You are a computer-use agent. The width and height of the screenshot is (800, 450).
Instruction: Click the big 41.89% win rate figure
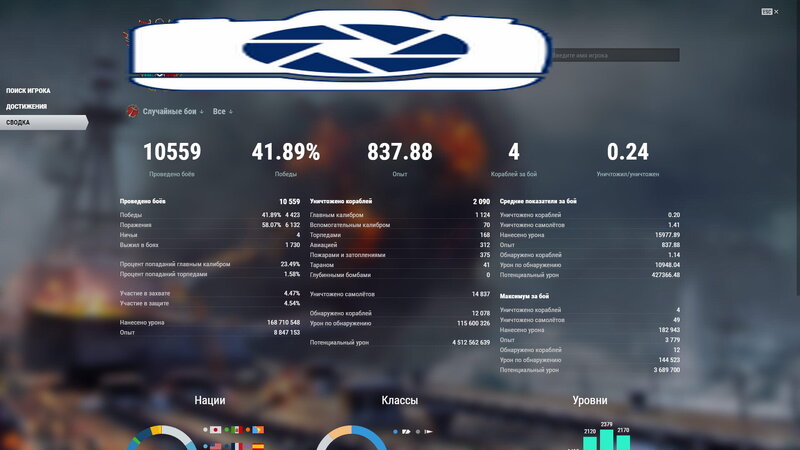[x=286, y=152]
